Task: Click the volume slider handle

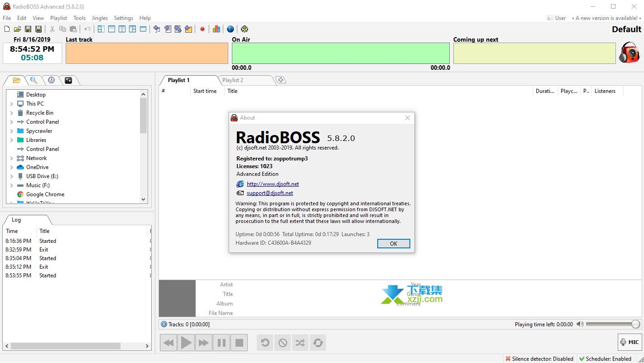Action: [x=635, y=324]
